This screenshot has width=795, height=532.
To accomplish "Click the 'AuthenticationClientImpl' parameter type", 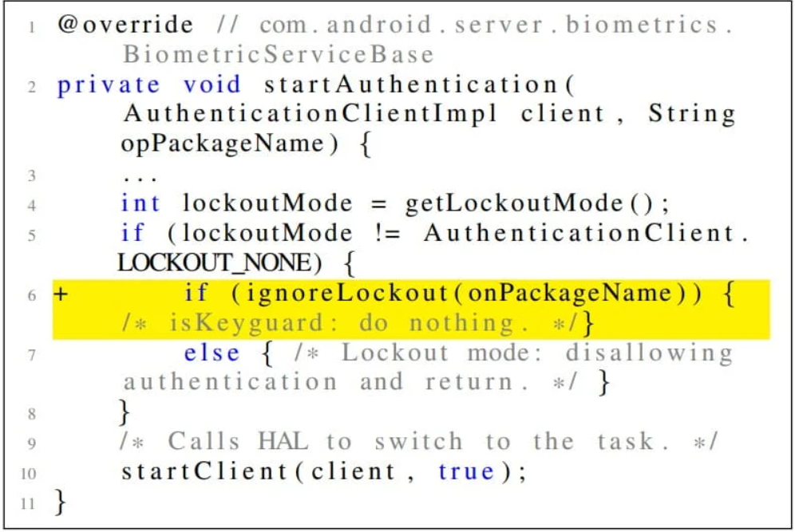I will coord(310,113).
